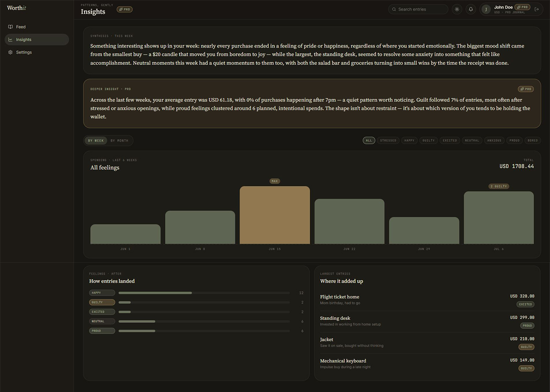Filter the chart by Anxious
This screenshot has height=392, width=550.
pyautogui.click(x=494, y=140)
